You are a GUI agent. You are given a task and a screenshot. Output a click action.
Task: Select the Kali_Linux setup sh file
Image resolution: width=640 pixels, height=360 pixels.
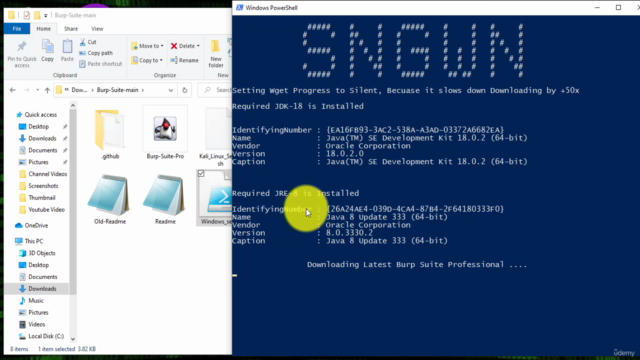(216, 137)
